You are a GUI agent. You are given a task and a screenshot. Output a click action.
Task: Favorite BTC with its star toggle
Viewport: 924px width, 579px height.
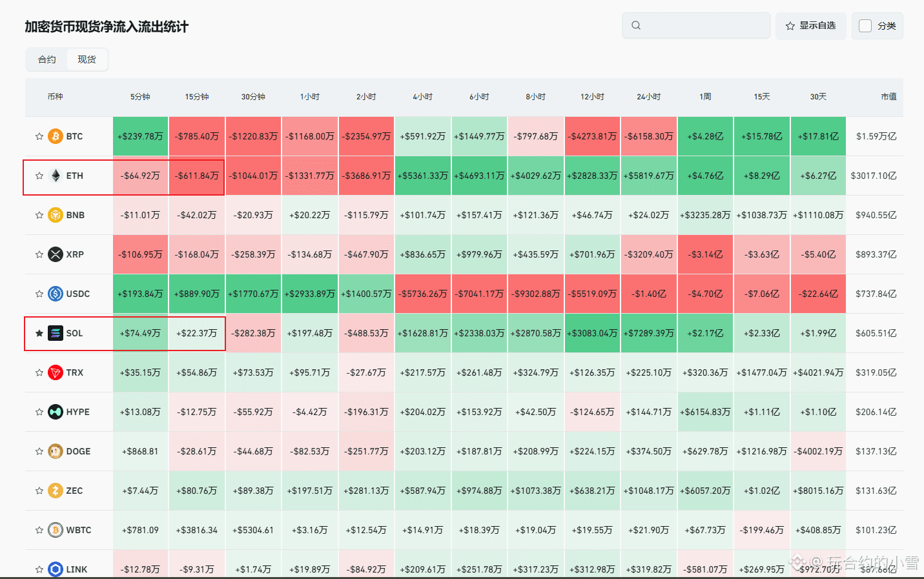click(39, 136)
